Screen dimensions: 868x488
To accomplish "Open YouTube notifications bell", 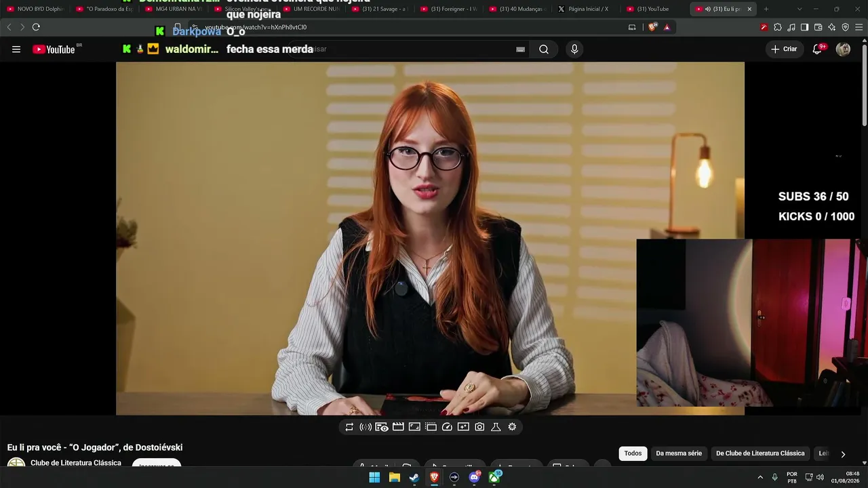I will coord(818,49).
